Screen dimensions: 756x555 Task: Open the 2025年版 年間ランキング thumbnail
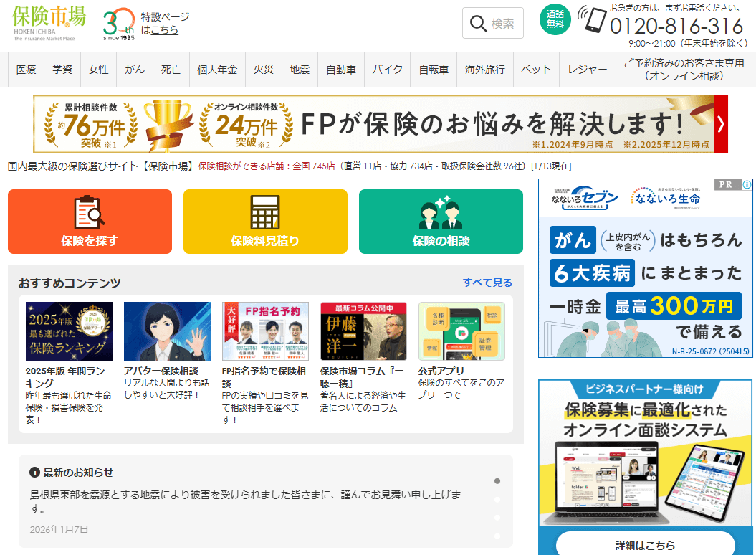[x=69, y=331]
